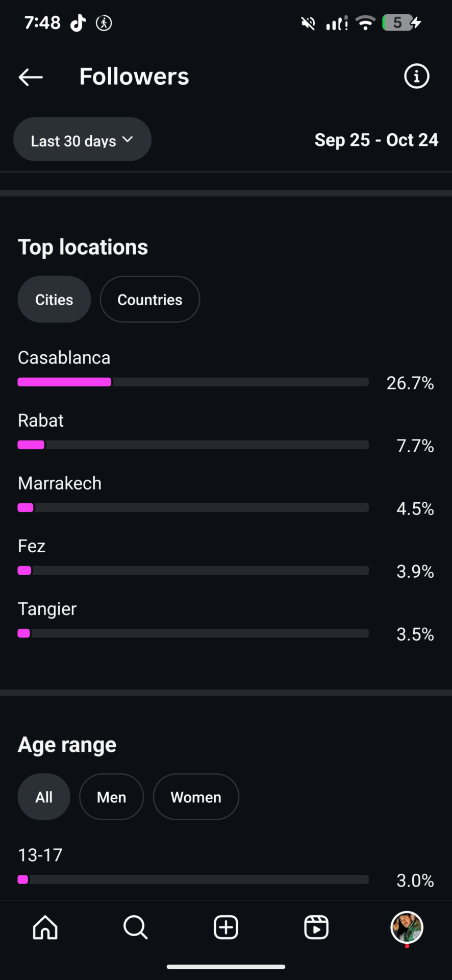Open the Search magnifier icon
This screenshot has height=980, width=452.
pos(135,927)
